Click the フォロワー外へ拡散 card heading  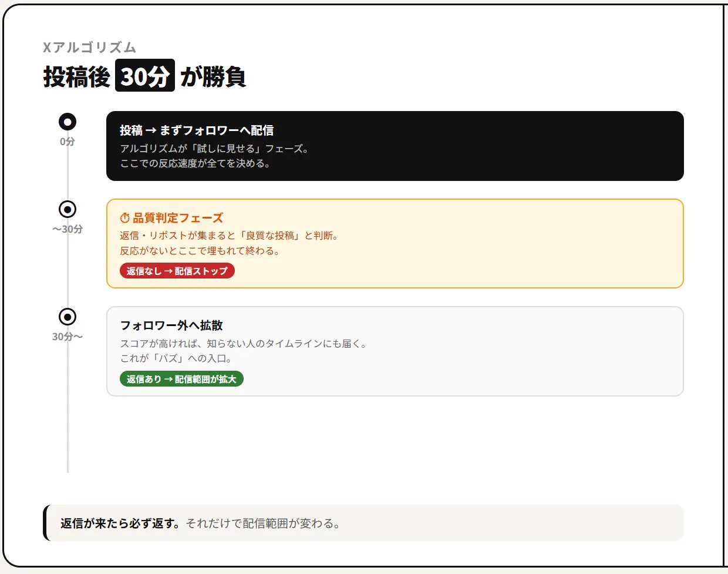(171, 325)
